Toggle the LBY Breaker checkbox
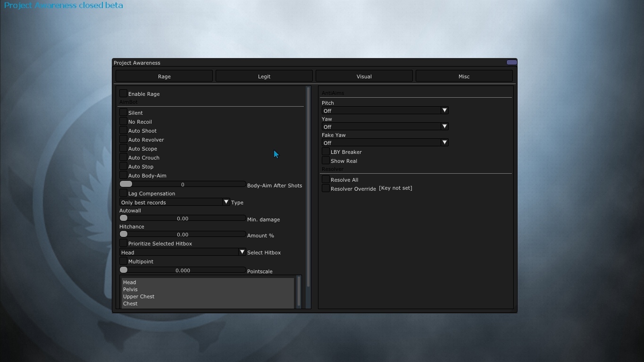This screenshot has width=644, height=362. (x=326, y=152)
